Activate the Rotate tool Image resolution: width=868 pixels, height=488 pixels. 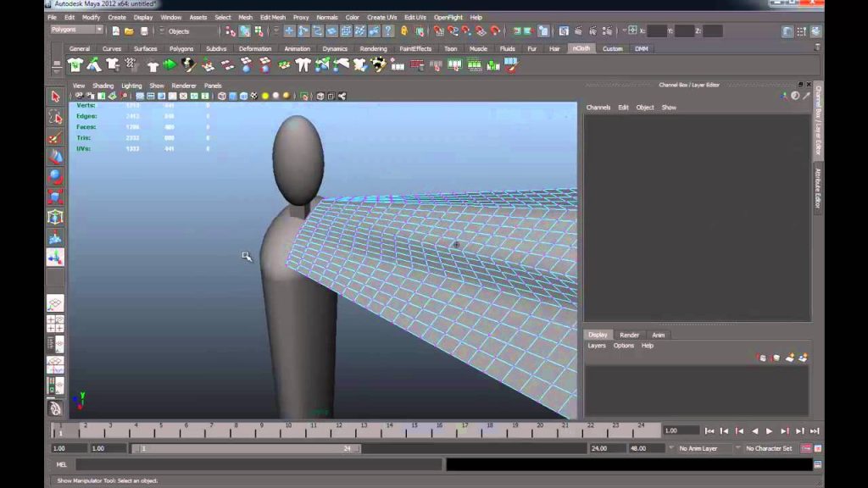pos(55,177)
